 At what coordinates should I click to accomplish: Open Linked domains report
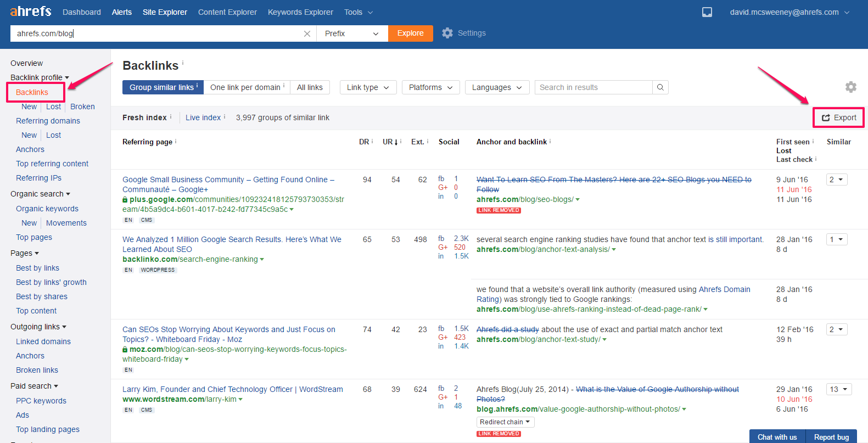click(43, 341)
